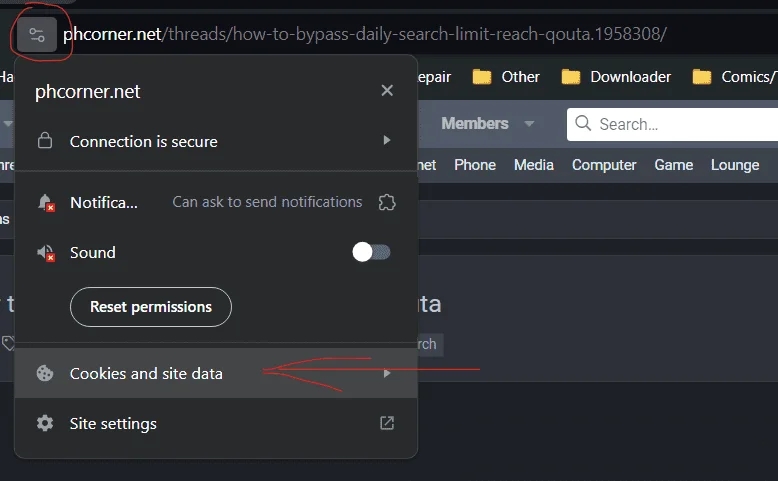Click the muted Sound speaker icon
This screenshot has height=481, width=778.
46,253
